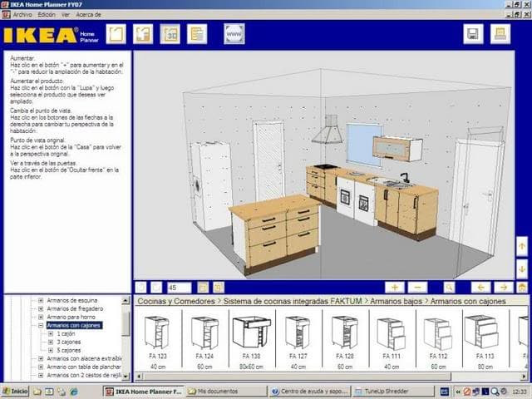Tilt view down with down arrow
This screenshot has width=532, height=399.
pyautogui.click(x=522, y=269)
